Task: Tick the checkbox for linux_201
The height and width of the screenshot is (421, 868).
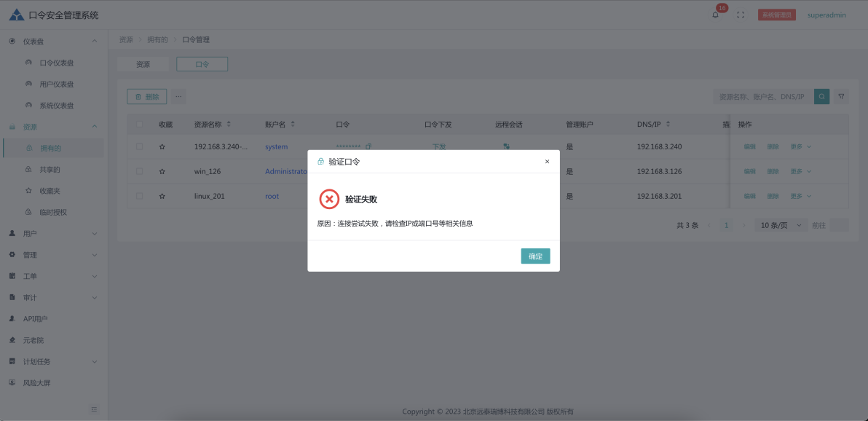Action: pos(139,196)
